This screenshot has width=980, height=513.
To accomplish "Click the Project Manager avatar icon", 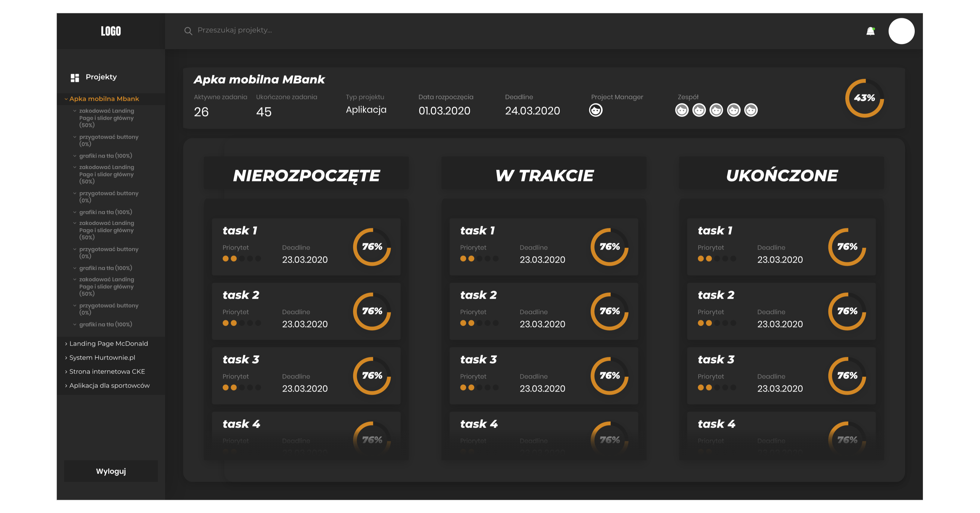I will click(x=595, y=110).
